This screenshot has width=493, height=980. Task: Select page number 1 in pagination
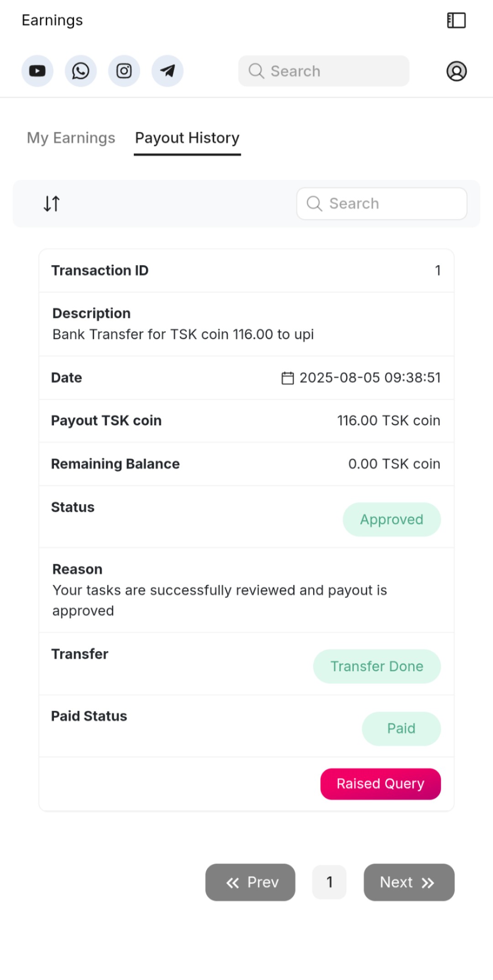(x=329, y=882)
